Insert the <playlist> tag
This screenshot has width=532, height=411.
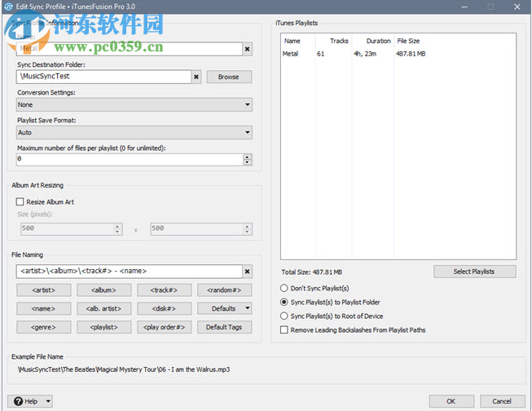pos(103,327)
